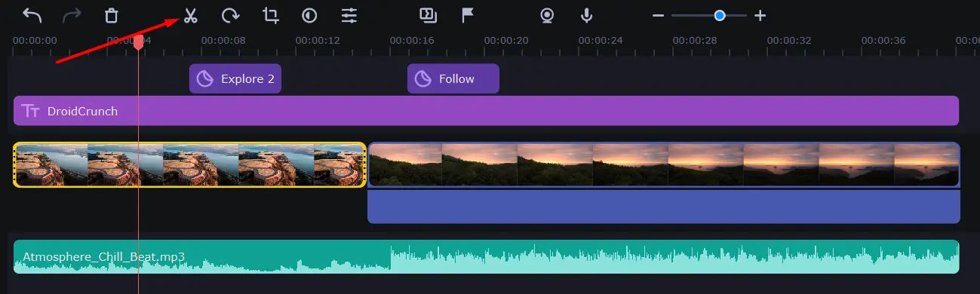
Task: Select the Crop tool icon
Action: 270,15
